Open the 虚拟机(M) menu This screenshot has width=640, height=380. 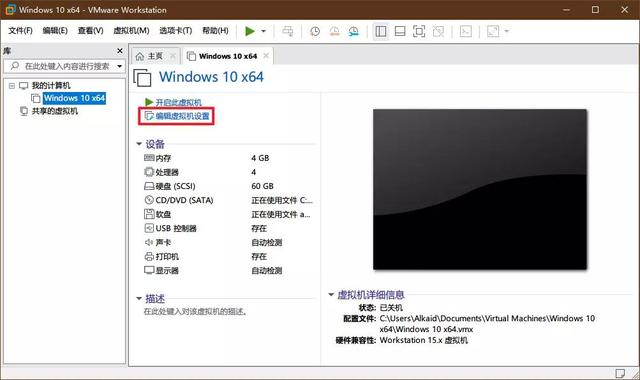(131, 31)
